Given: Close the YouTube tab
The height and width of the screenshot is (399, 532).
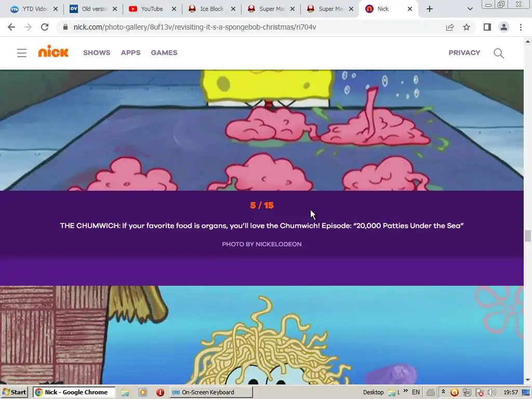Looking at the screenshot, I should coord(174,9).
